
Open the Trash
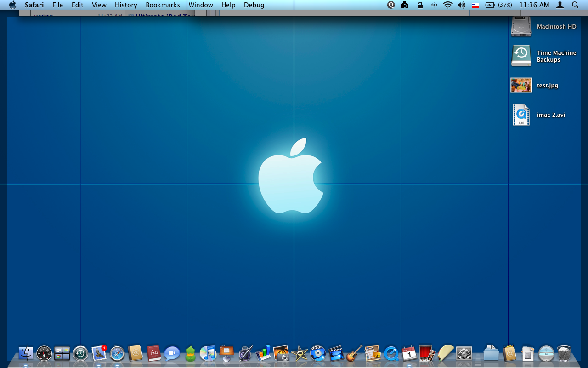tap(564, 353)
